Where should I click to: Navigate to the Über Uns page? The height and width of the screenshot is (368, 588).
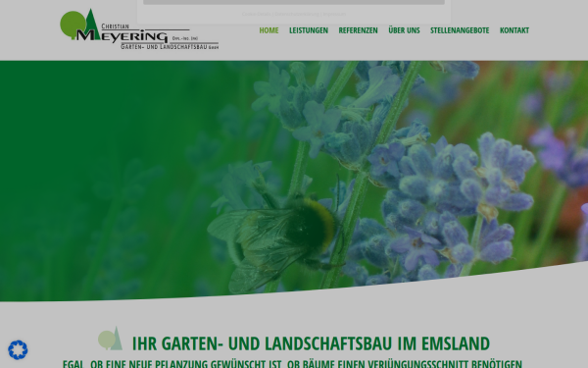point(404,30)
